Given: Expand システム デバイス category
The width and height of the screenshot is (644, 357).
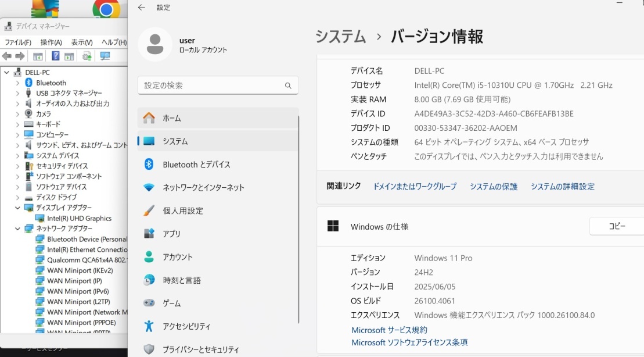Looking at the screenshot, I should [x=17, y=155].
